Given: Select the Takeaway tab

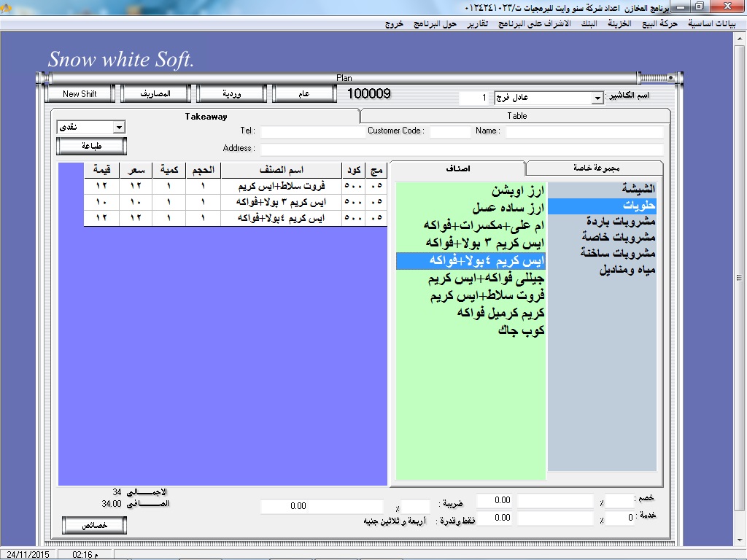Looking at the screenshot, I should point(205,117).
